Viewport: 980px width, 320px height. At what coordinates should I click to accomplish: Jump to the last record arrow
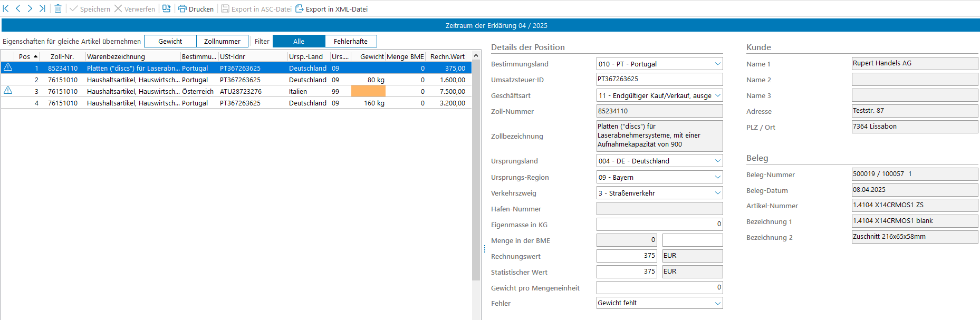coord(42,8)
